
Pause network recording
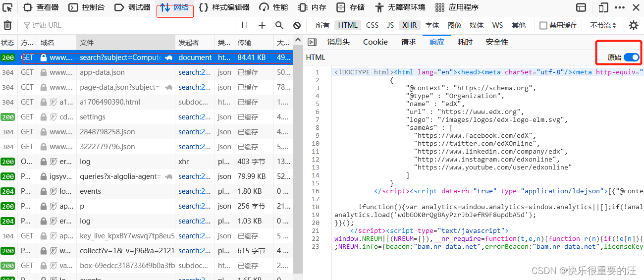click(245, 25)
